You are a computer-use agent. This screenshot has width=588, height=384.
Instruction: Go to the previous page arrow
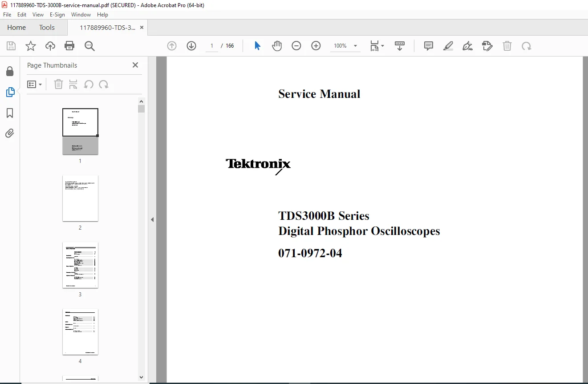point(172,46)
